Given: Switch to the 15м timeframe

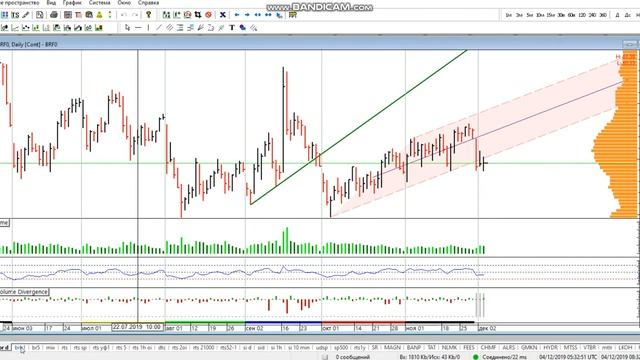Looking at the screenshot, I should (551, 15).
